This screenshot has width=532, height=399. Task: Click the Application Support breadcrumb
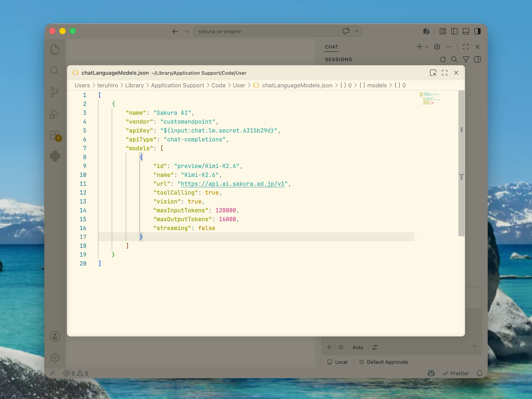(x=178, y=85)
